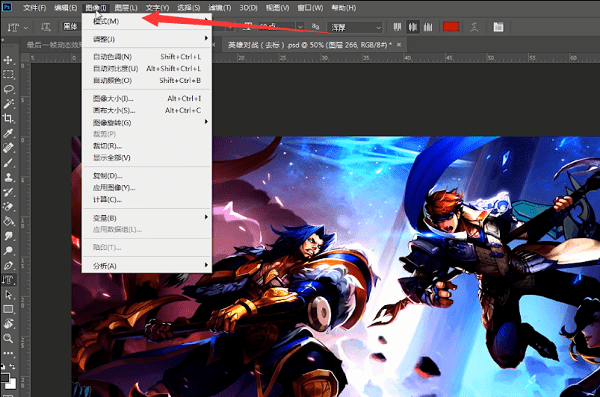Select the Move tool
This screenshot has height=397, width=600.
(x=8, y=60)
